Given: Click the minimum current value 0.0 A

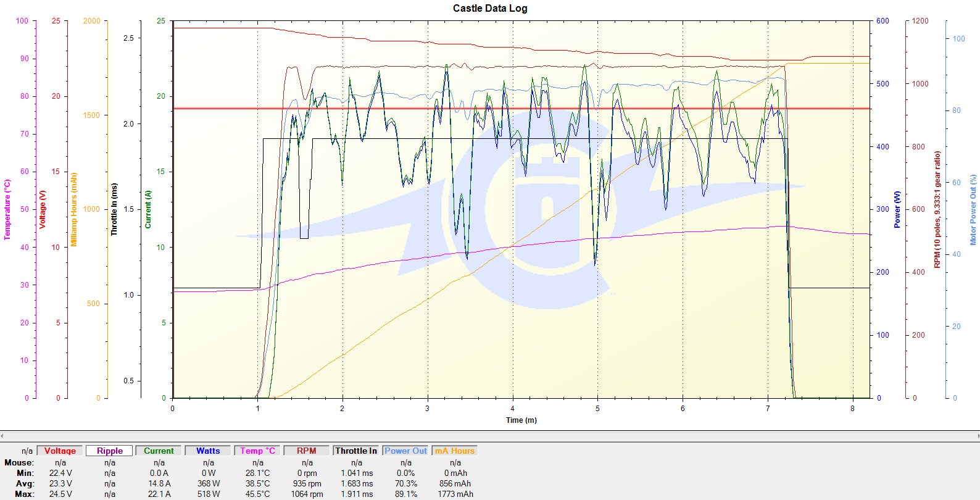Looking at the screenshot, I should [x=159, y=473].
